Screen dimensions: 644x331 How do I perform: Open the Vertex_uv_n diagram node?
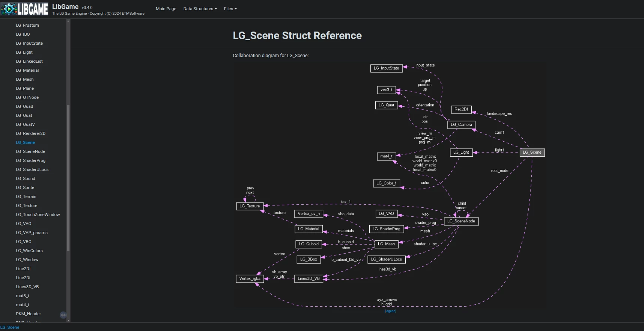308,214
